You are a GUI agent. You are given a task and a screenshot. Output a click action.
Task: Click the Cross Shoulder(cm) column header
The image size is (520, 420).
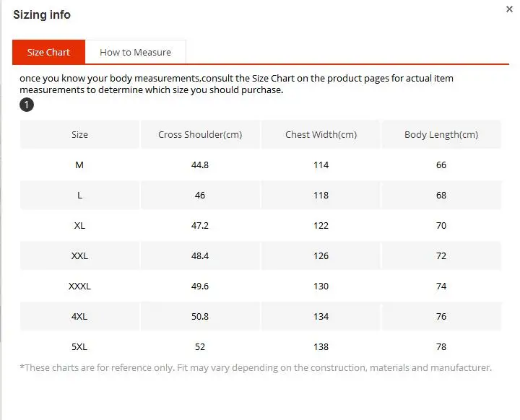[200, 134]
